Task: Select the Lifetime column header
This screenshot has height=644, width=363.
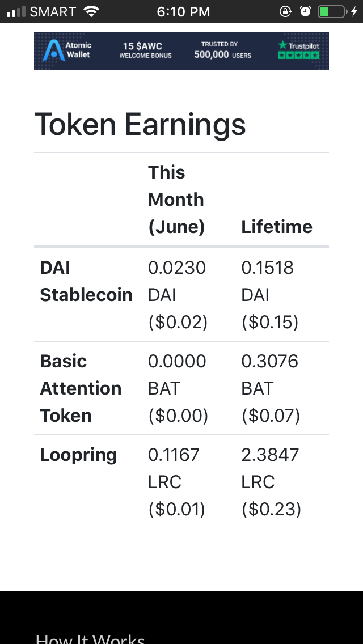Action: pyautogui.click(x=277, y=227)
